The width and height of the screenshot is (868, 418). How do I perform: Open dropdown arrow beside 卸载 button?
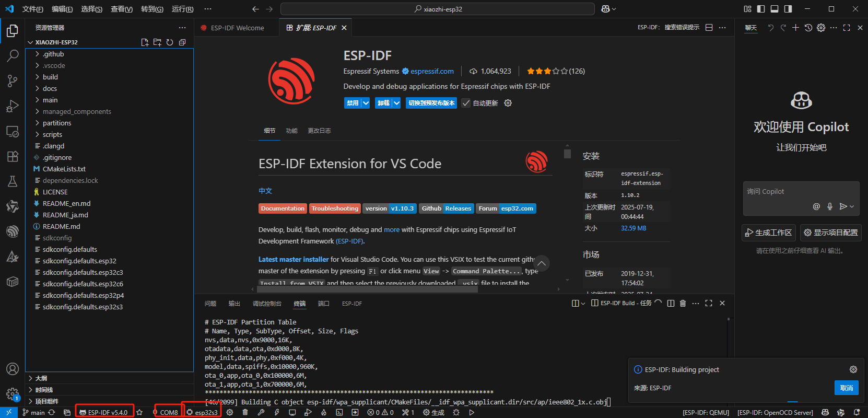[396, 103]
